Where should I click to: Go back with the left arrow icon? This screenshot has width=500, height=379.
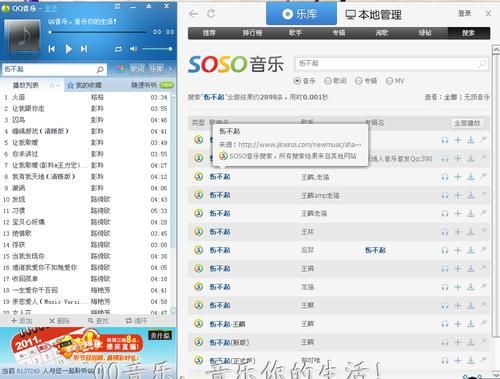(x=193, y=14)
